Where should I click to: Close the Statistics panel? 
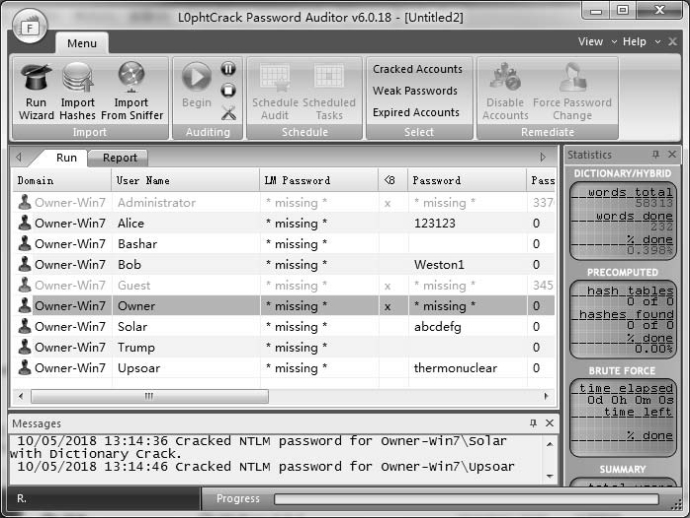[x=672, y=154]
